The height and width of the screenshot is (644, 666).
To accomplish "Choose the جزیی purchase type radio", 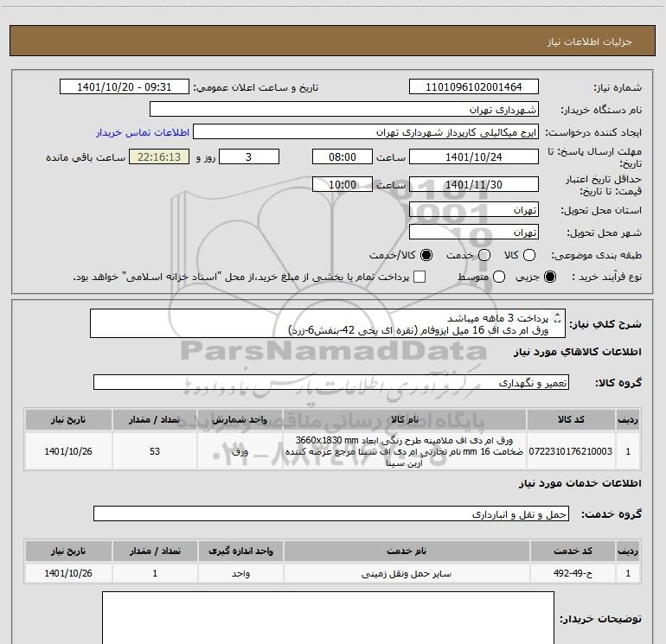I will 549,277.
